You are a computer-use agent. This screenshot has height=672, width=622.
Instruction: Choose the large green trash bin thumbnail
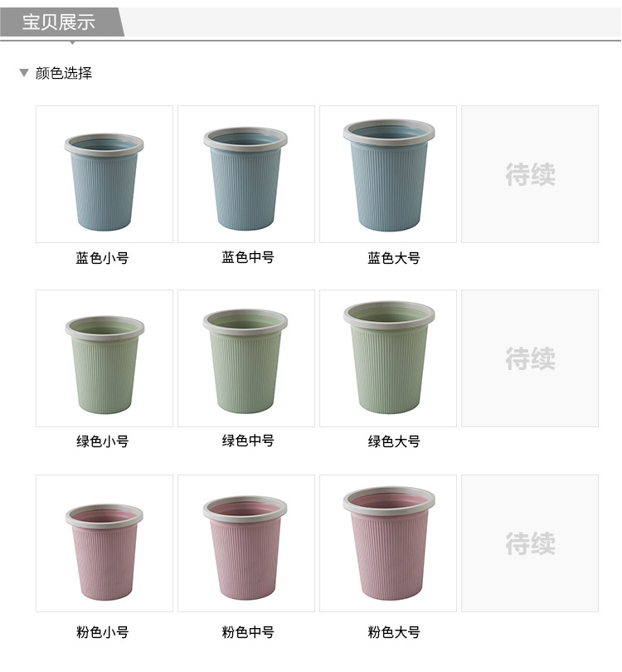click(388, 358)
